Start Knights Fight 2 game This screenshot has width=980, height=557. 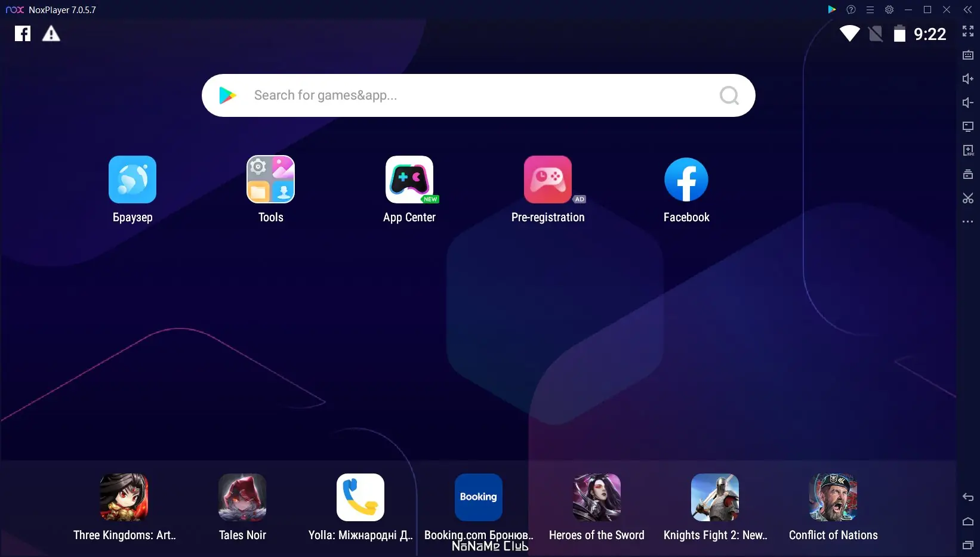pyautogui.click(x=715, y=497)
